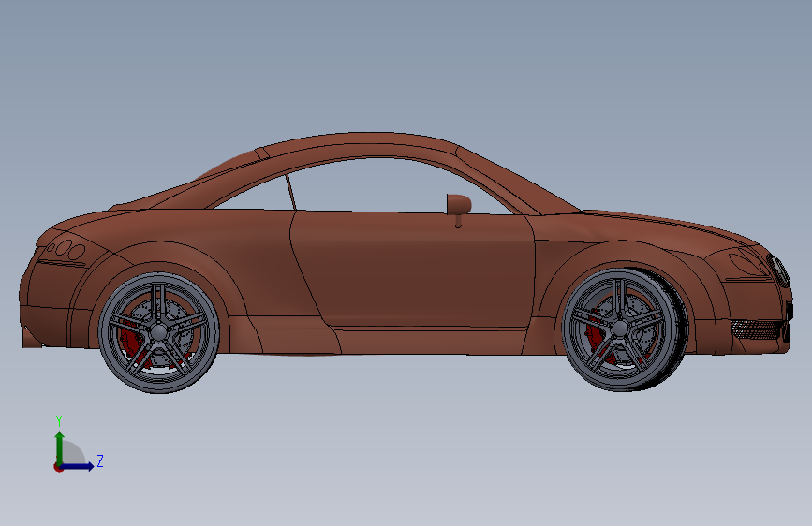Click the blue Z axis arrow
This screenshot has height=526, width=812.
click(78, 466)
